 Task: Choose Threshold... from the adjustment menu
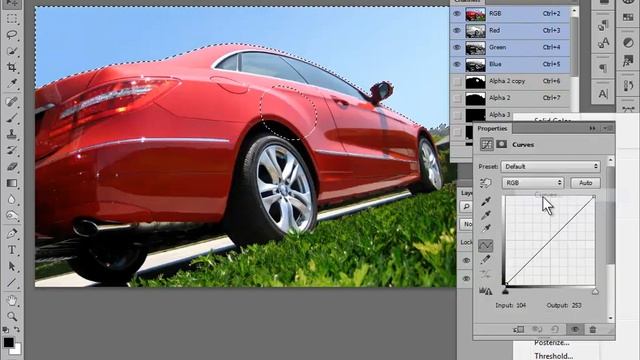(x=553, y=356)
